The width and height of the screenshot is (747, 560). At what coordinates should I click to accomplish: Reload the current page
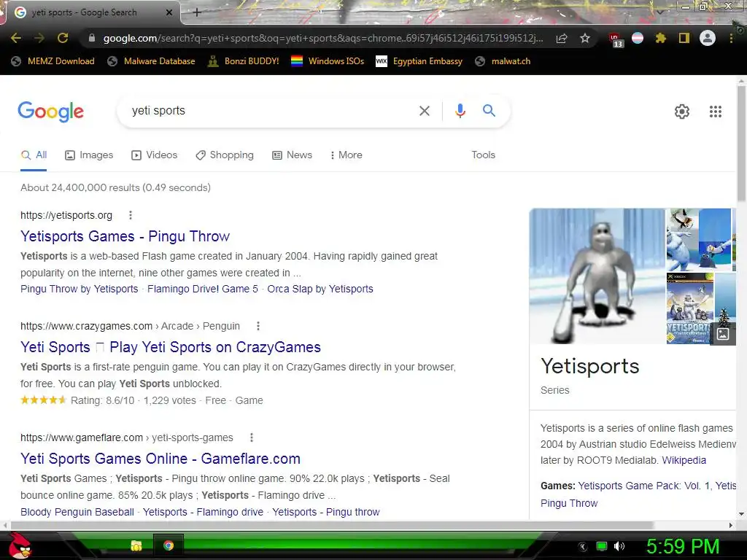63,38
